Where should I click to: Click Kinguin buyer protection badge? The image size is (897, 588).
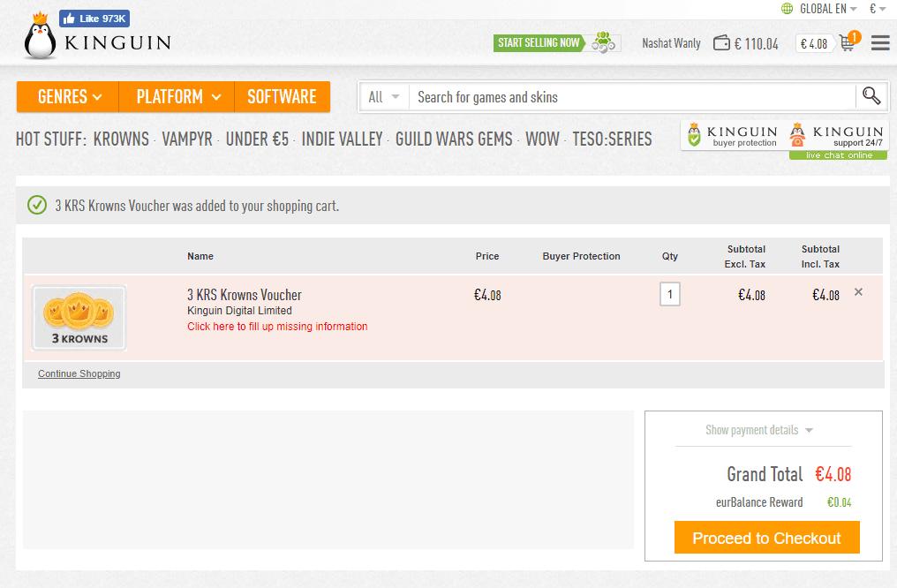pos(732,136)
